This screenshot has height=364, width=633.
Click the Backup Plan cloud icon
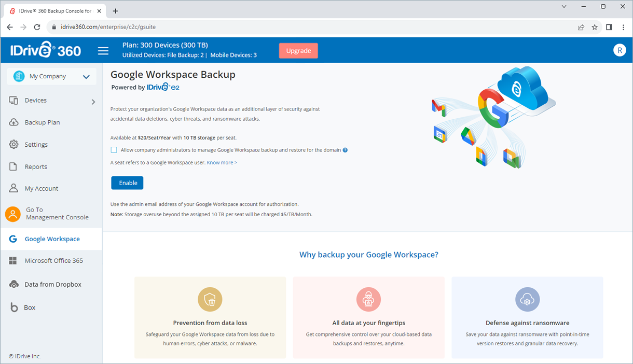(14, 122)
